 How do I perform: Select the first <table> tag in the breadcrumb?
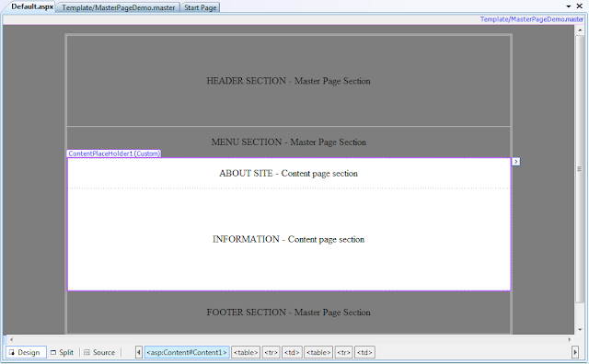click(x=246, y=352)
